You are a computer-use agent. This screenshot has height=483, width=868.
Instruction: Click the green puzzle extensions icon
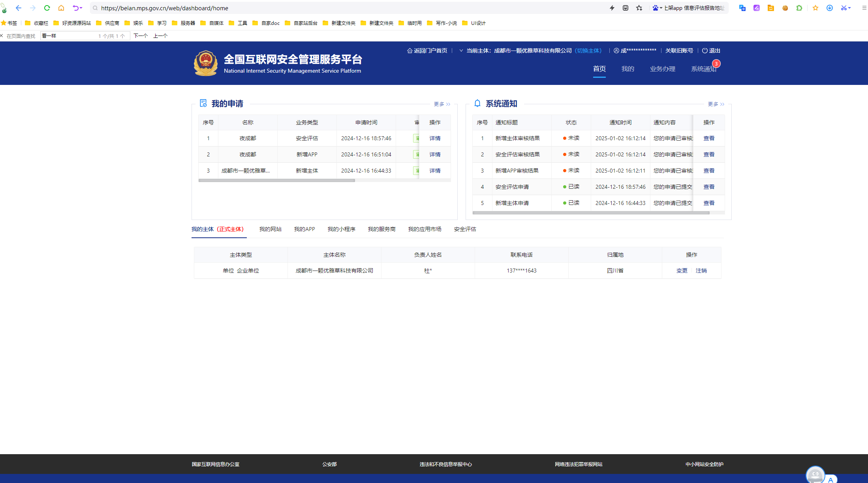[799, 8]
